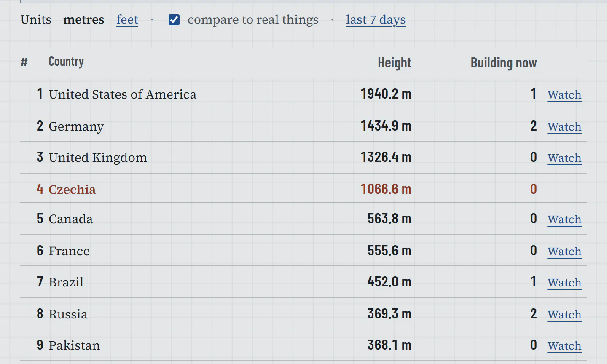Screen dimensions: 607x364
Task: Click the Watch link for Pakistan
Action: (564, 346)
